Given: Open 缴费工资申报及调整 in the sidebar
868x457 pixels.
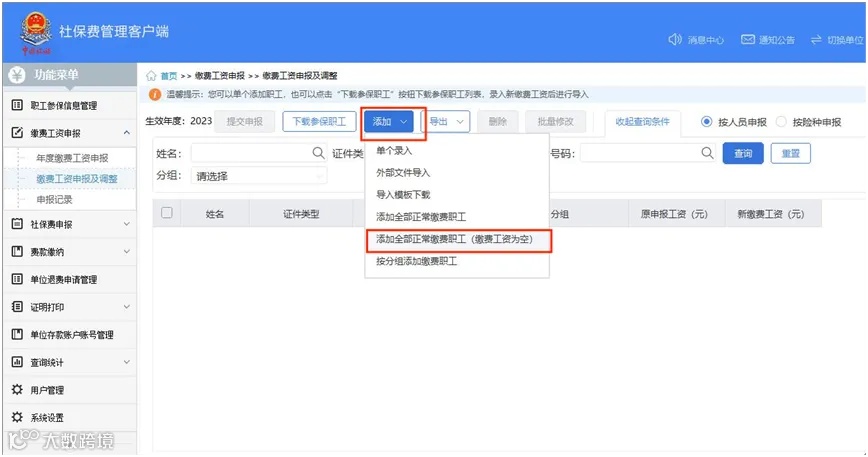Looking at the screenshot, I should (77, 179).
